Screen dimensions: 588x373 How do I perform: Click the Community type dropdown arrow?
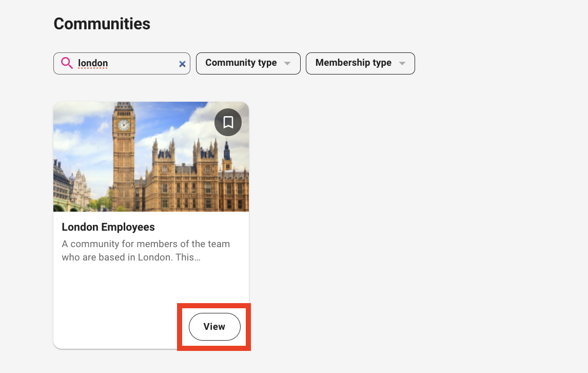(287, 63)
